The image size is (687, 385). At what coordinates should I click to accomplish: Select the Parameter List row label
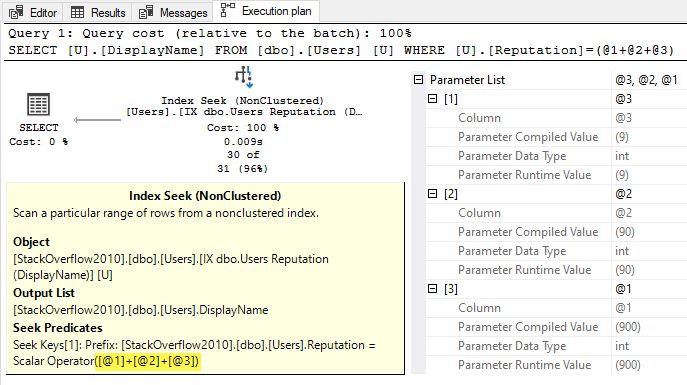point(467,80)
